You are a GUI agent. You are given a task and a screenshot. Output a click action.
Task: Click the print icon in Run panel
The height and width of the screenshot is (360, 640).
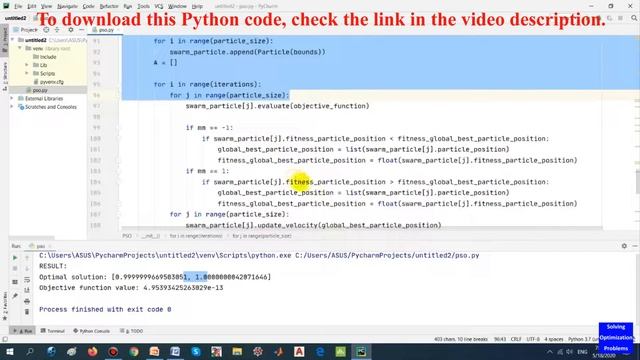point(27,301)
